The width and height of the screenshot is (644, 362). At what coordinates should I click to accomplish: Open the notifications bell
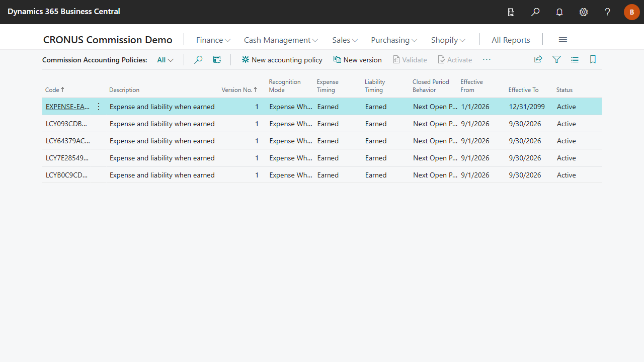(x=559, y=12)
